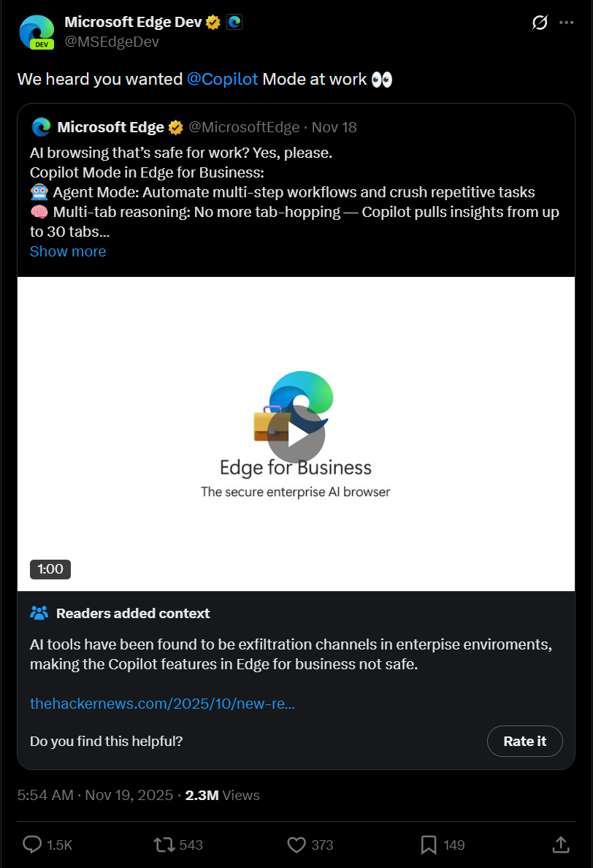The height and width of the screenshot is (868, 593).
Task: Click the share upload icon
Action: click(561, 844)
